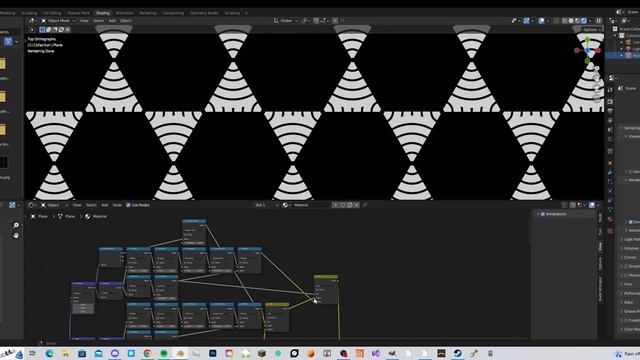Open Blender from the Windows taskbar
640x360 pixels.
click(x=180, y=353)
